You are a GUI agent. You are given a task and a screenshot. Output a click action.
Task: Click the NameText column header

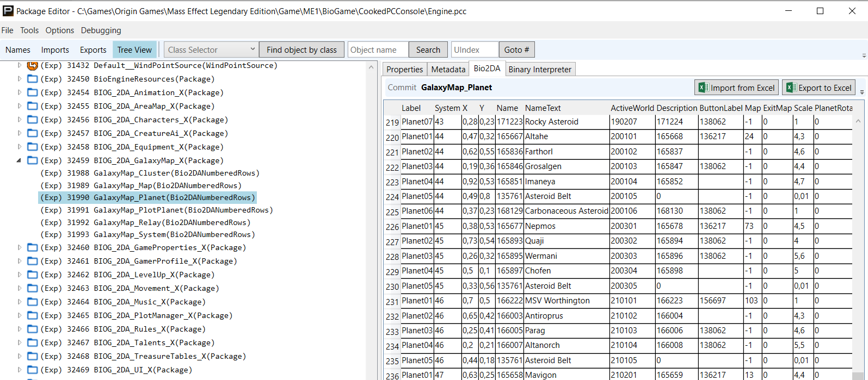[543, 108]
